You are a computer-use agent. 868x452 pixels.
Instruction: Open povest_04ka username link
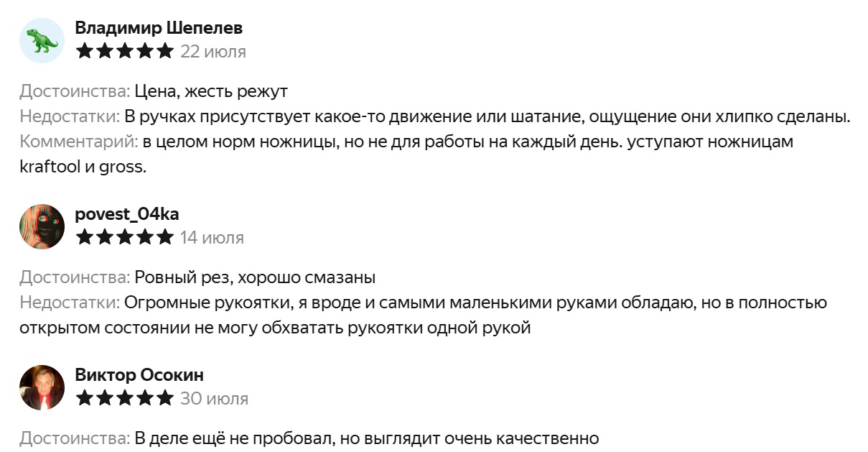127,214
